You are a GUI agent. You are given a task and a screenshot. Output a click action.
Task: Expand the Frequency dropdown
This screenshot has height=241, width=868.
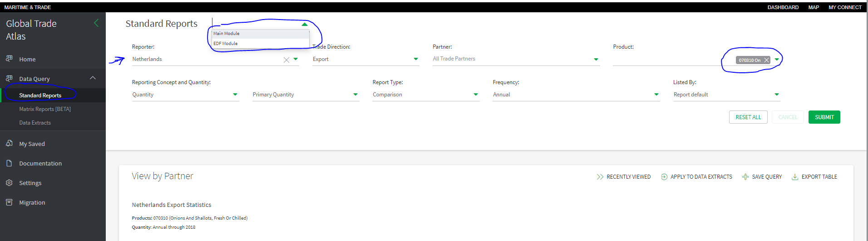(x=656, y=95)
